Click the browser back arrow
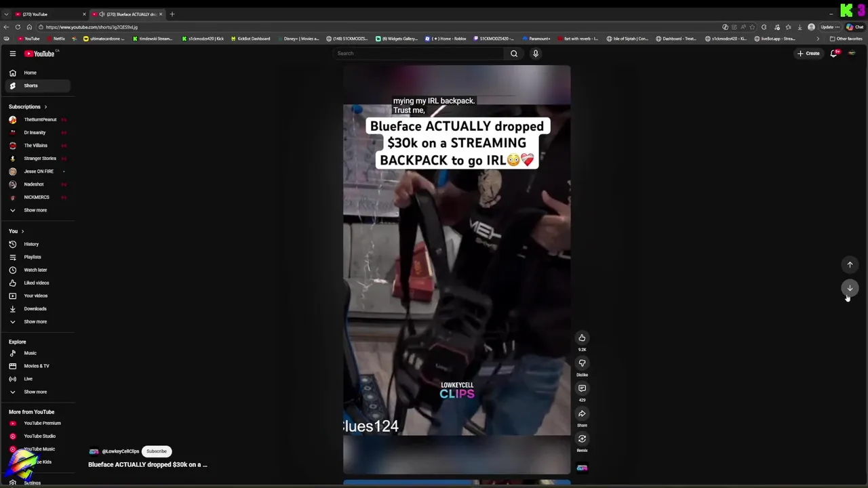Viewport: 868px width, 488px height. [6, 27]
